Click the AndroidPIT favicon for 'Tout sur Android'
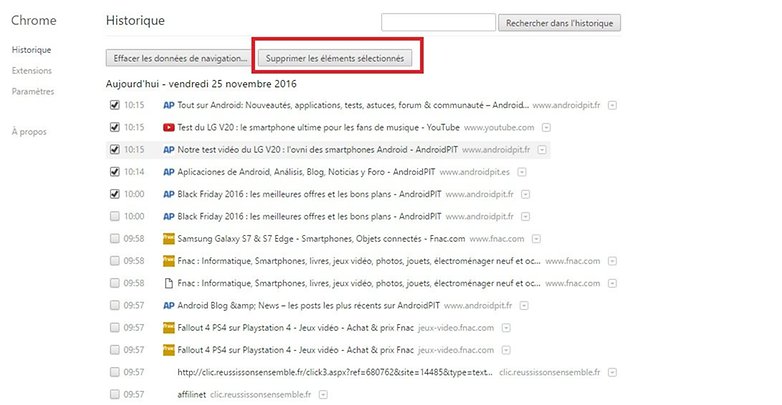 pos(169,105)
